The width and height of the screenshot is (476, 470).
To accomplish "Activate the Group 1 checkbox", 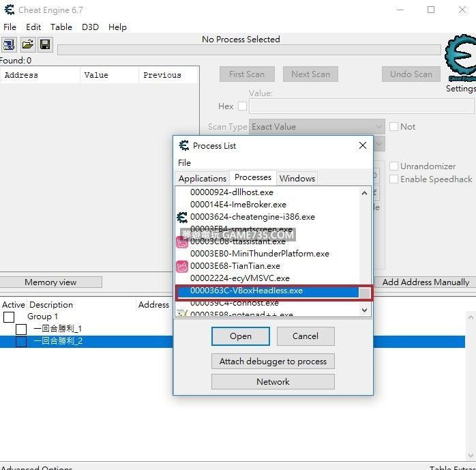I will [9, 317].
